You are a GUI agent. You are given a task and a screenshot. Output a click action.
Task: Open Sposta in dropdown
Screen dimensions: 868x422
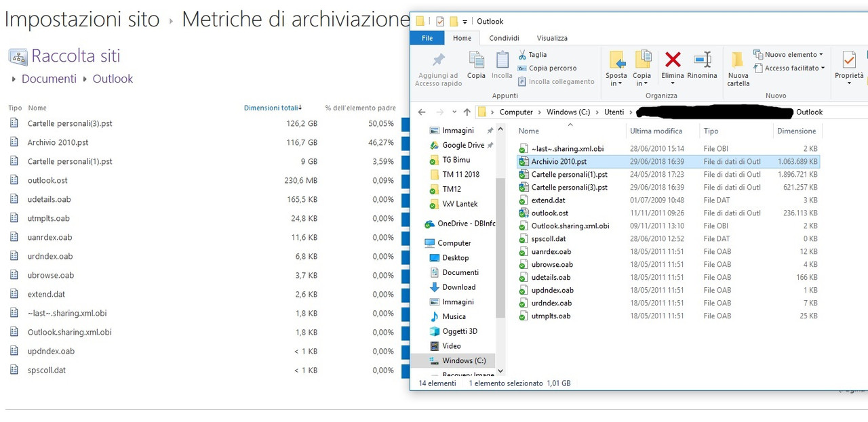pyautogui.click(x=616, y=79)
